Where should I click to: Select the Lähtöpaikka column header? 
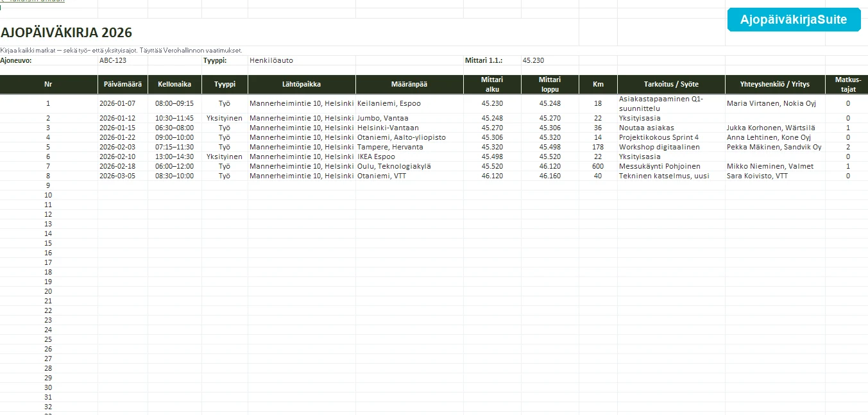click(302, 84)
